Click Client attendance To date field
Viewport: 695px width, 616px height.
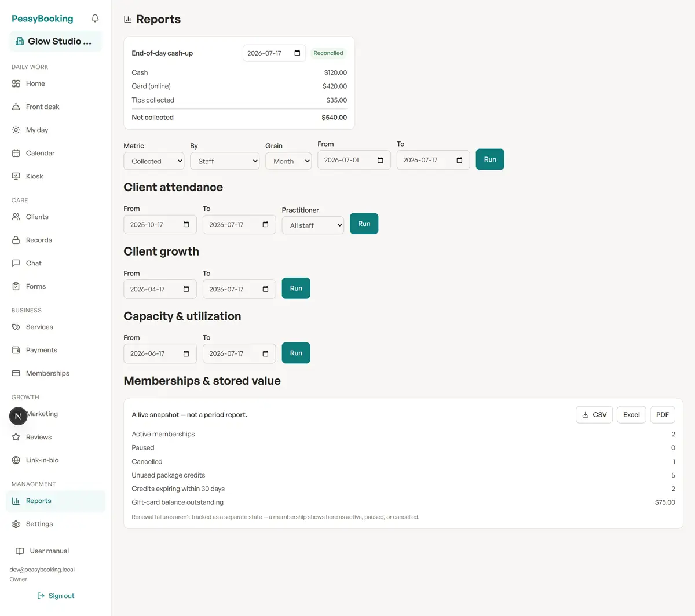click(x=239, y=225)
